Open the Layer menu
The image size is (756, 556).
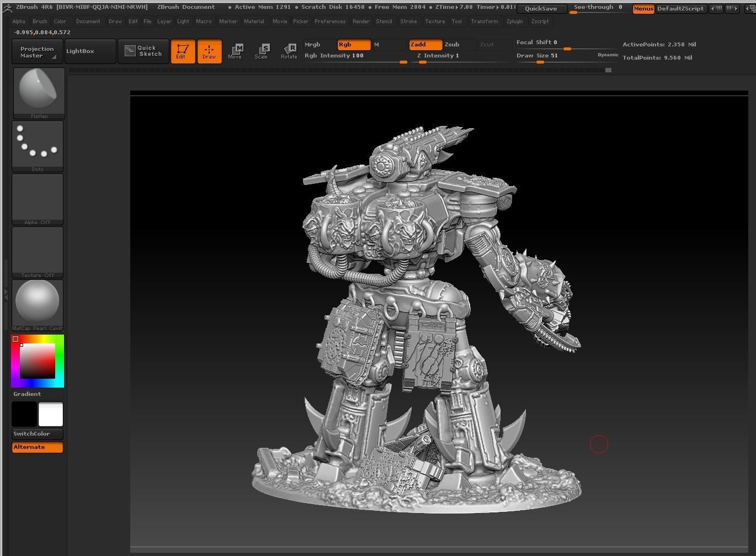[164, 22]
